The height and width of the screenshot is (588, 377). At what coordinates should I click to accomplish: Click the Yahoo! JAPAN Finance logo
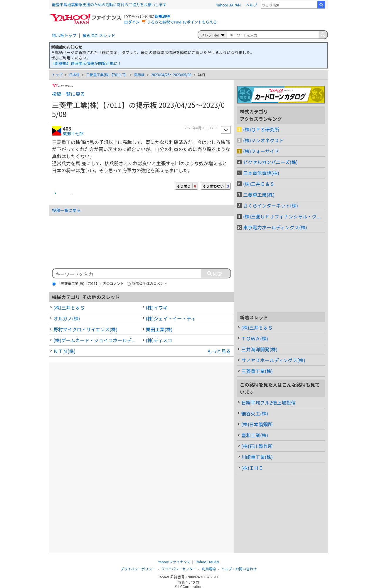pyautogui.click(x=85, y=19)
